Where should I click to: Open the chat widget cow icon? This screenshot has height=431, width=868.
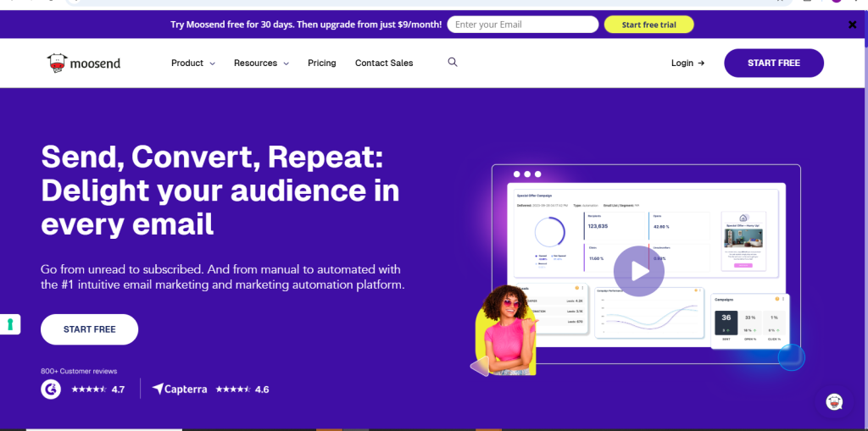pos(834,402)
